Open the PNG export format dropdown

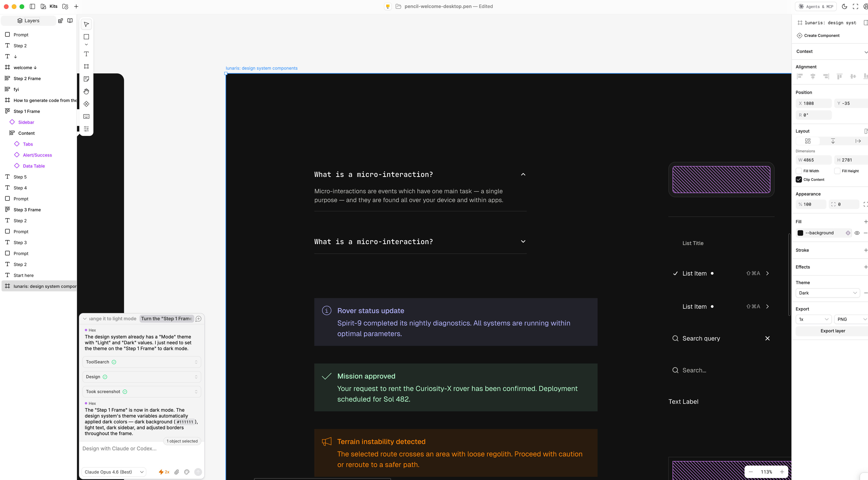click(x=851, y=319)
